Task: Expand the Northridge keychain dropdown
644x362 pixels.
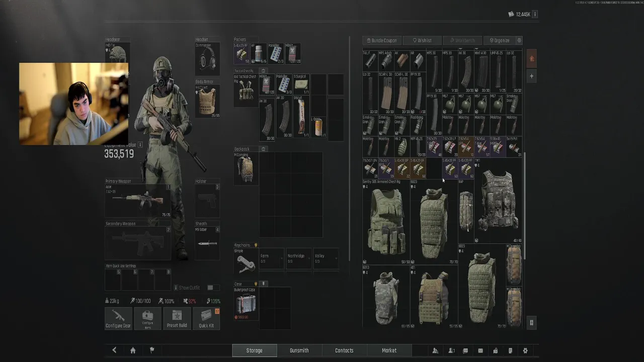Action: tap(299, 258)
